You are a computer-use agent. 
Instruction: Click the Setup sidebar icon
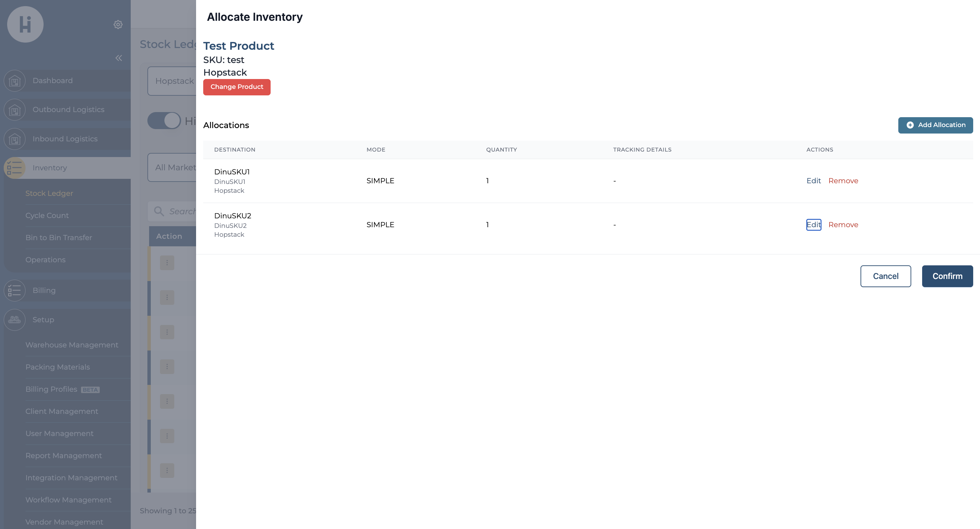coord(14,320)
